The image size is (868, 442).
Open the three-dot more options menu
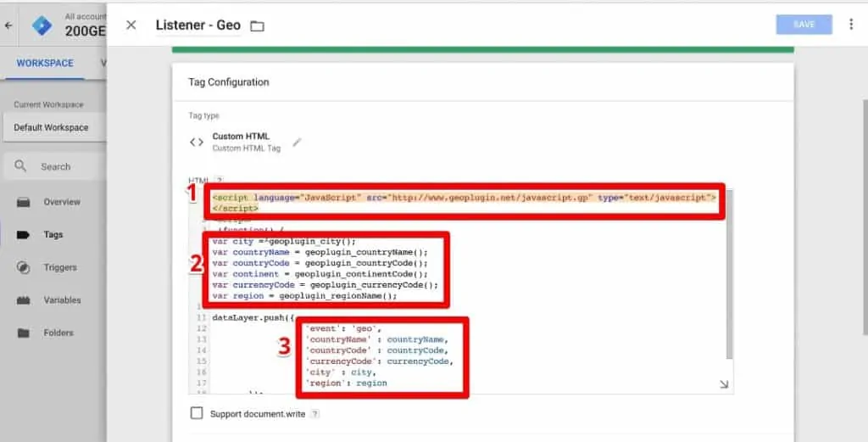point(851,25)
